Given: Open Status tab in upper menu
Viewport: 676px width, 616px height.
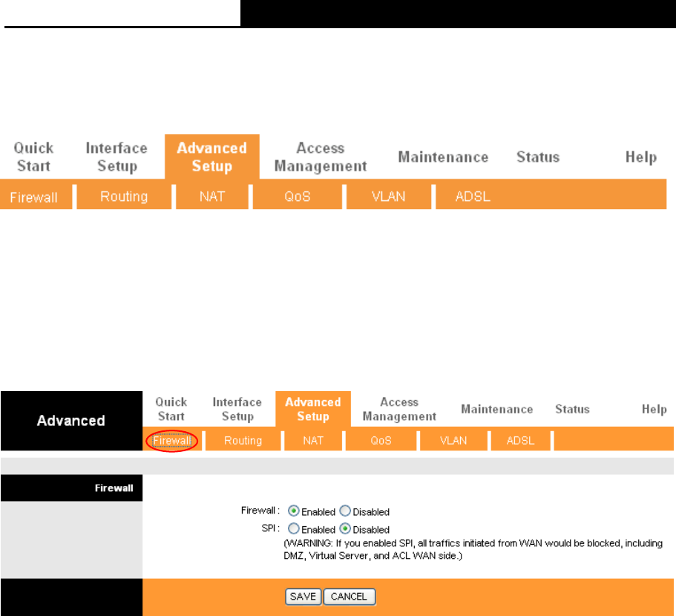Looking at the screenshot, I should click(538, 157).
